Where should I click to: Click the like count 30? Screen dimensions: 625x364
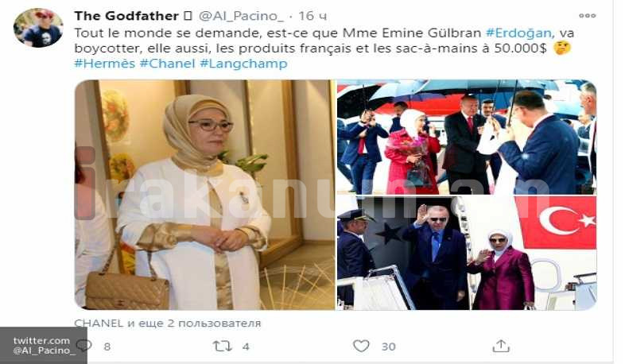389,347
